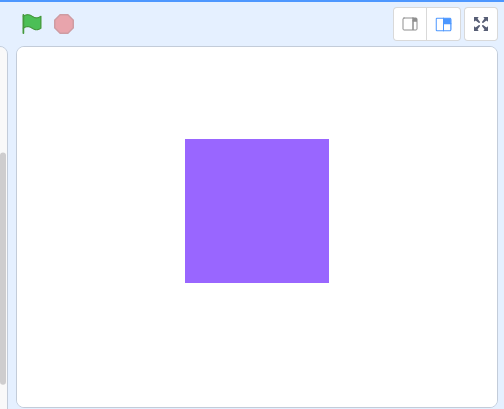
Task: Click the center of the purple square
Action: point(257,211)
